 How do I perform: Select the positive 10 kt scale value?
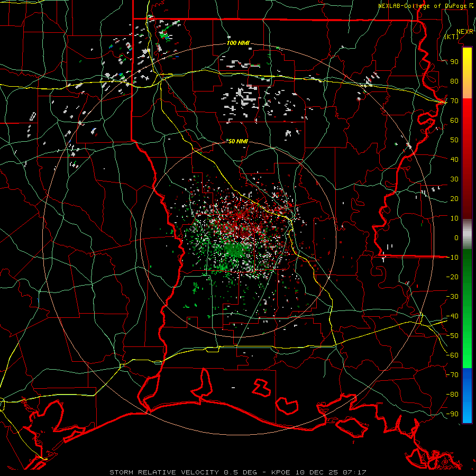point(454,218)
